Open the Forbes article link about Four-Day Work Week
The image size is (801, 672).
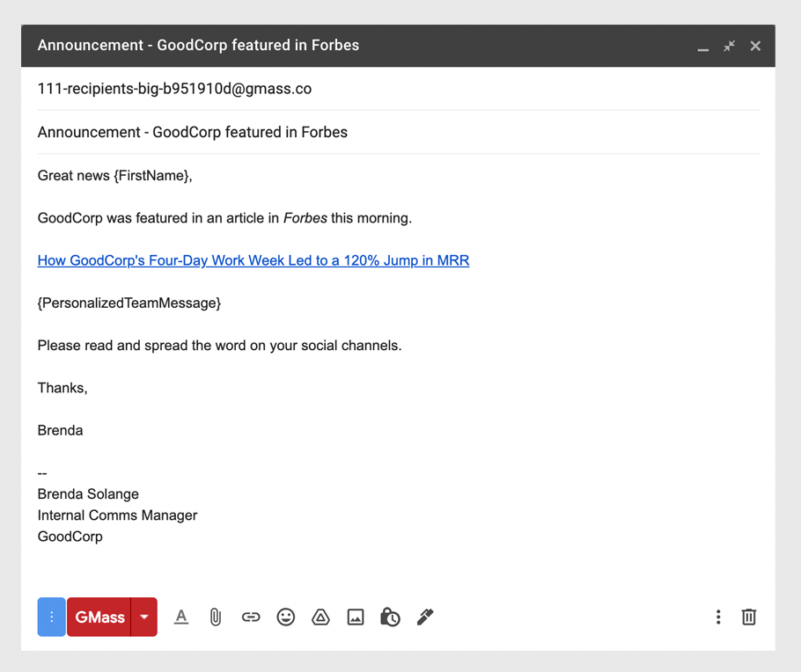coord(254,260)
